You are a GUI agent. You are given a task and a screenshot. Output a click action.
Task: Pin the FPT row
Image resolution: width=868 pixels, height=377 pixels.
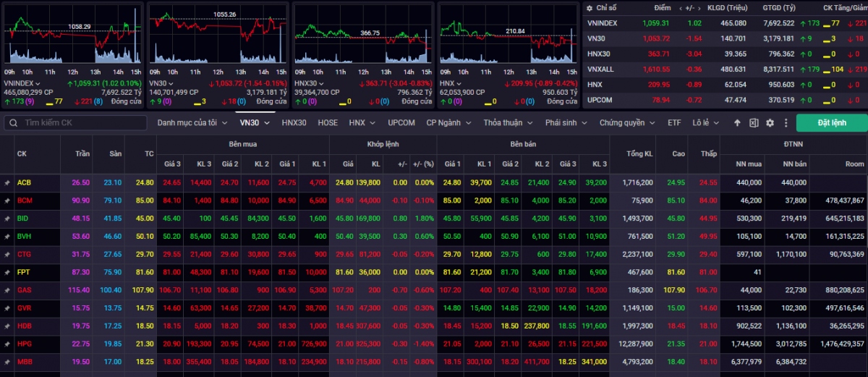pos(7,272)
